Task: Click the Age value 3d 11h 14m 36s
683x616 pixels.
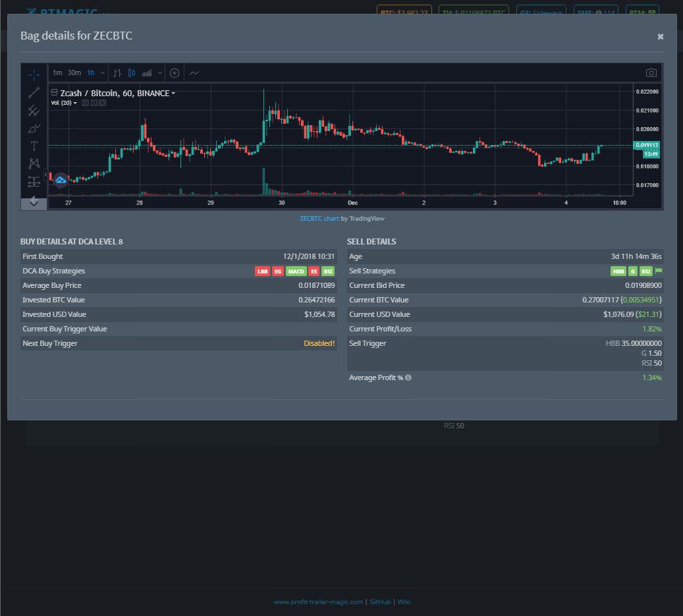Action: point(636,256)
